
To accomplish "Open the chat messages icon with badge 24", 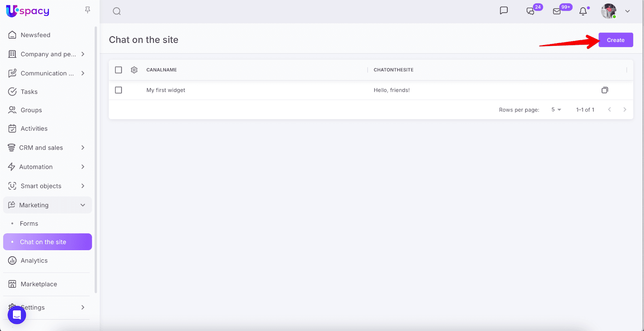I will pos(530,11).
